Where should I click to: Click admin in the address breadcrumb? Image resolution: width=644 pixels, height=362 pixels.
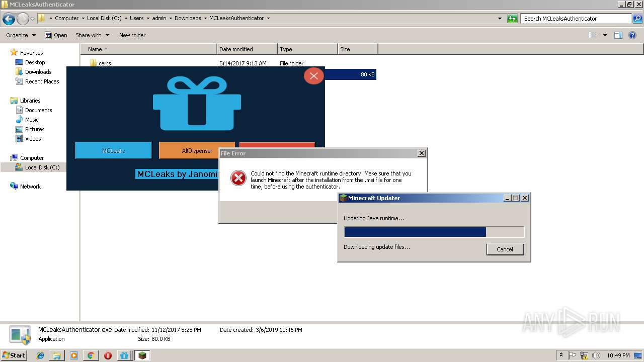159,18
